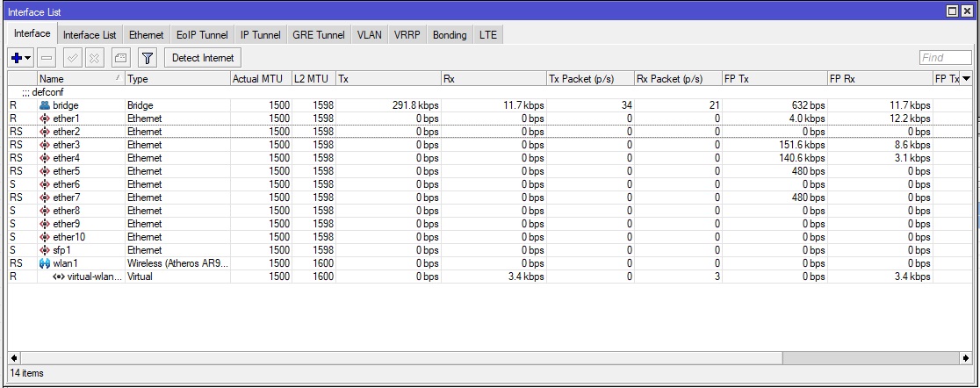Click the ';;; defconf' comment row
This screenshot has width=980, height=388.
[490, 92]
